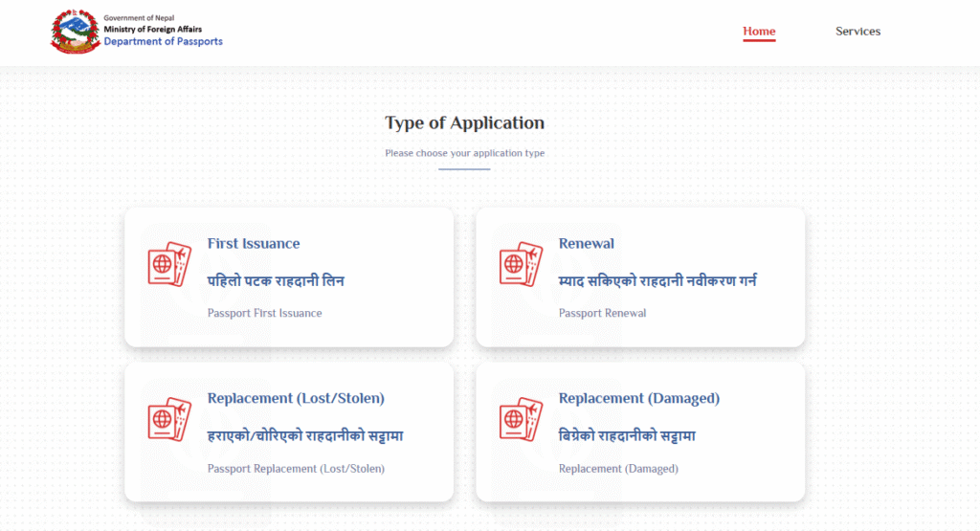Click the Ministry of Foreign Affairs text
The height and width of the screenshot is (531, 980).
153,30
